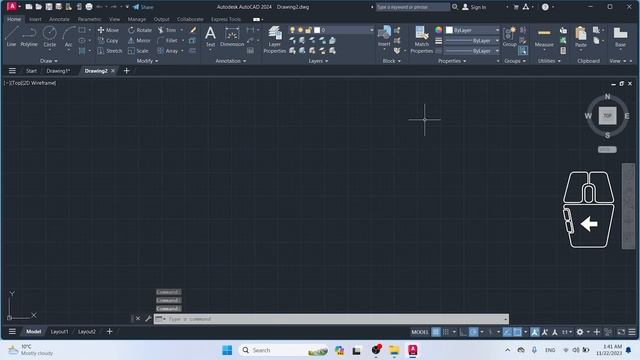Expand the Draw panel

point(49,61)
